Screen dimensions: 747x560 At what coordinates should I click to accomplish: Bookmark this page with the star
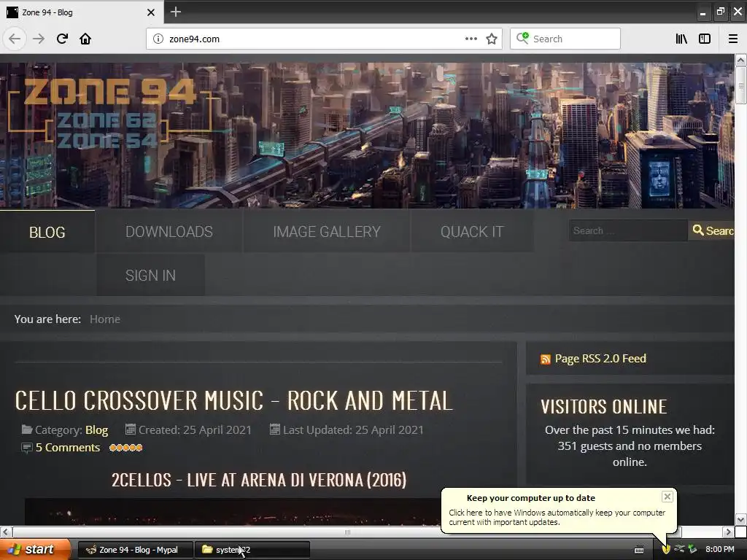pyautogui.click(x=492, y=39)
